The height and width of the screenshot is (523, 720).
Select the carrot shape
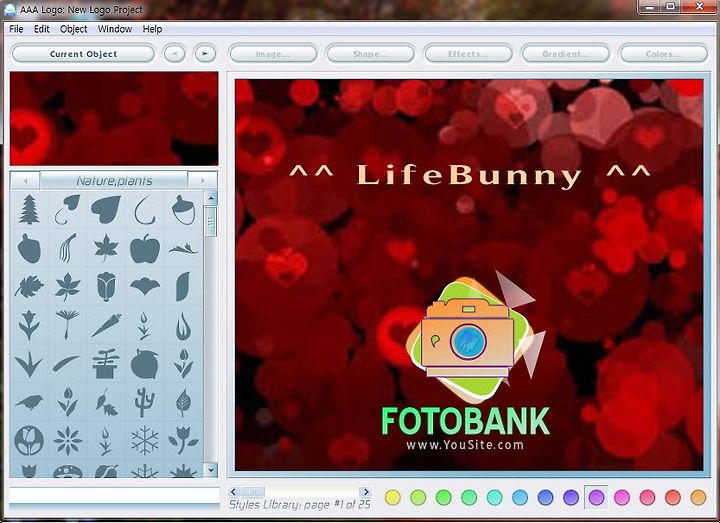(106, 325)
